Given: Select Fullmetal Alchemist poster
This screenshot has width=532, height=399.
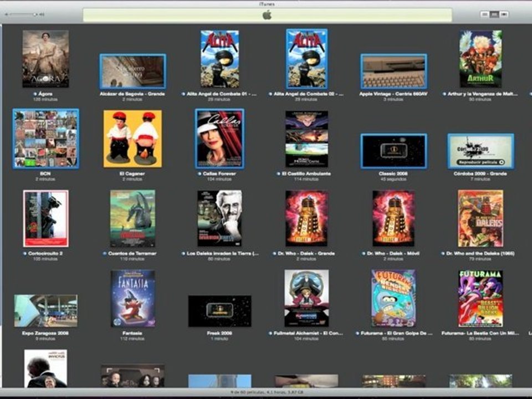Looking at the screenshot, I should point(306,298).
